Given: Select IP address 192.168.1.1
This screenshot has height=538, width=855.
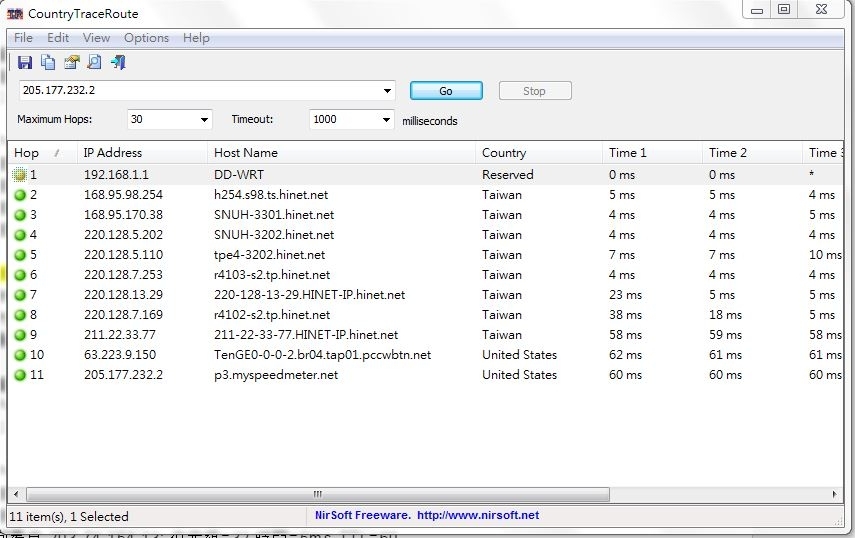Looking at the screenshot, I should click(x=116, y=175).
